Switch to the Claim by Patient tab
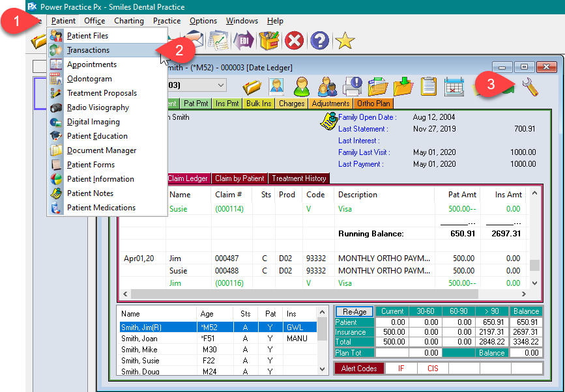 (240, 178)
